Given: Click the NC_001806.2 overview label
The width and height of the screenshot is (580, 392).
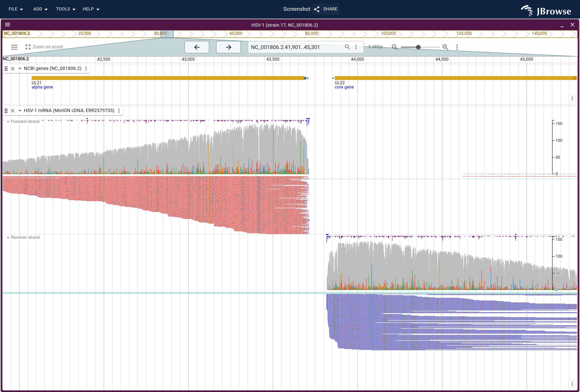Looking at the screenshot, I should coord(17,33).
